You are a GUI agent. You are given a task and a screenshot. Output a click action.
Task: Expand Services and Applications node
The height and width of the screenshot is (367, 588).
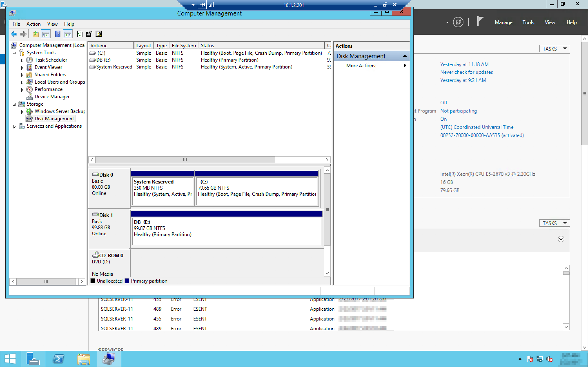click(x=14, y=126)
